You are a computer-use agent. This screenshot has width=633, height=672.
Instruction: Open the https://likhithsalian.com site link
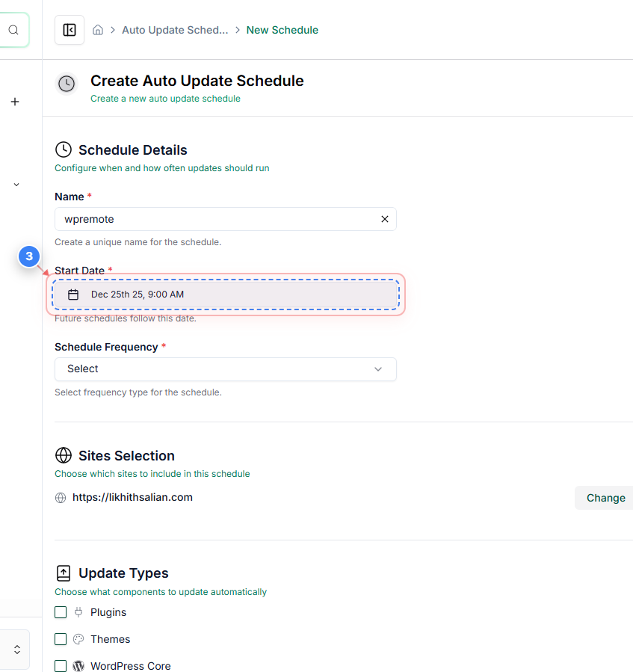132,497
